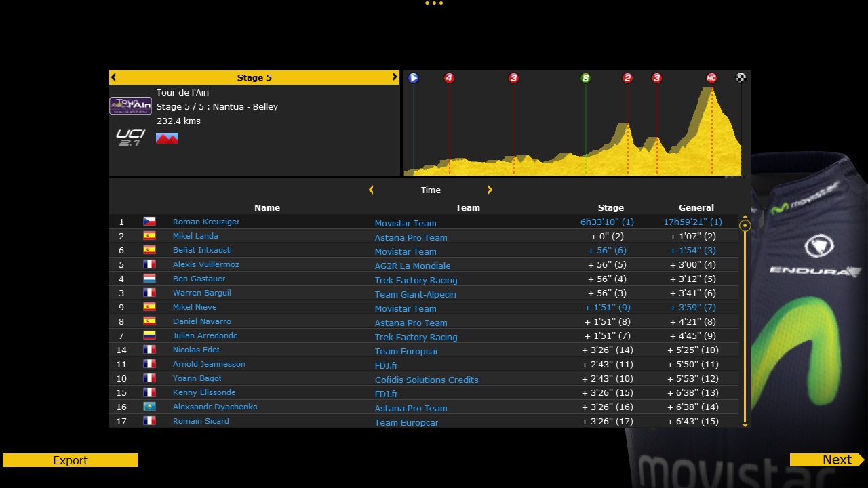Click the blue stage start marker icon
Image resolution: width=868 pixels, height=488 pixels.
[x=414, y=78]
